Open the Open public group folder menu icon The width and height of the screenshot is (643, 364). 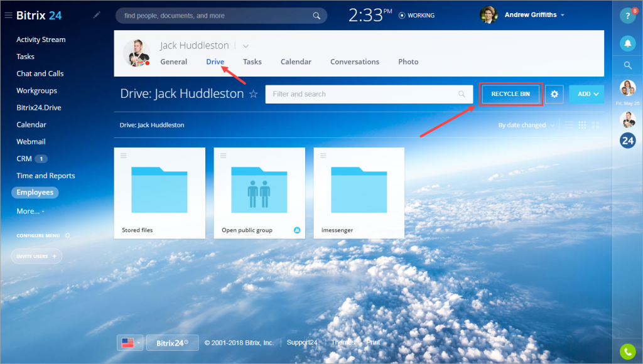(223, 156)
